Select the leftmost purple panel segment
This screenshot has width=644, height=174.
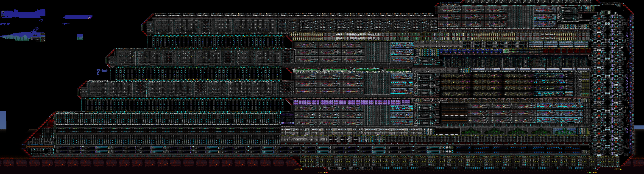[x=306, y=102]
